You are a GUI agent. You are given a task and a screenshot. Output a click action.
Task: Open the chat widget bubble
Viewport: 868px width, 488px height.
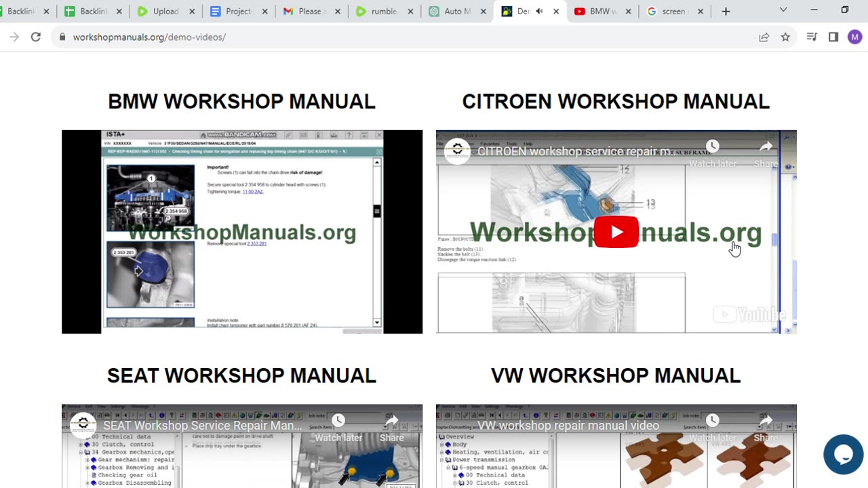(x=843, y=454)
